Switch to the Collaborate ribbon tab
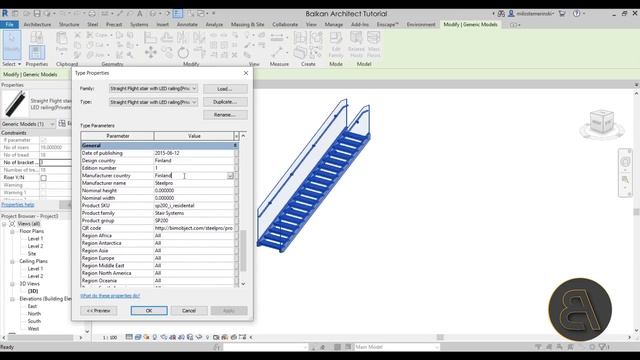The width and height of the screenshot is (640, 360). [x=285, y=24]
